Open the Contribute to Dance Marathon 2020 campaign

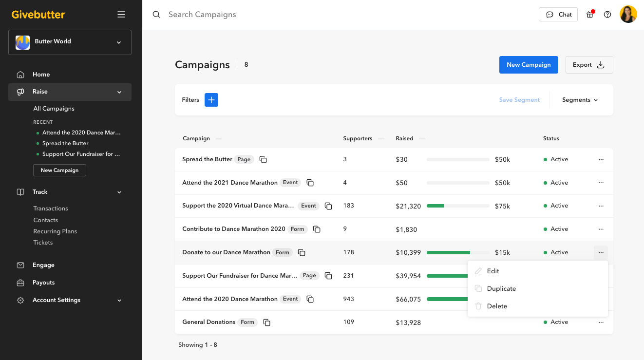tap(234, 229)
